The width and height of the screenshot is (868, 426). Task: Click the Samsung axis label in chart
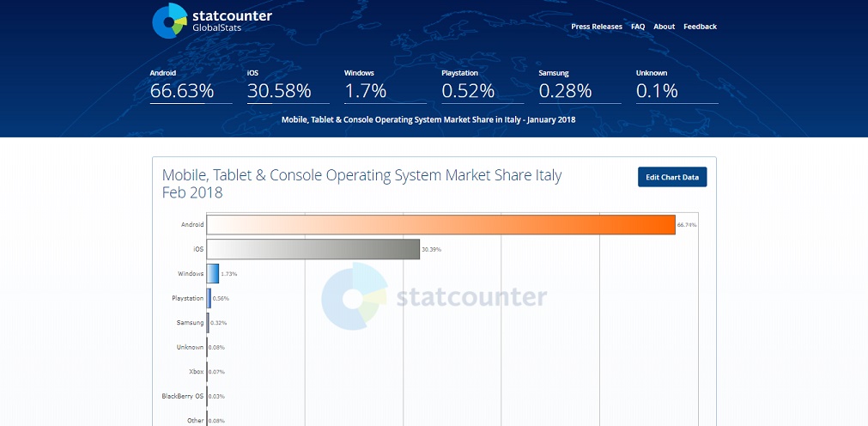pyautogui.click(x=191, y=322)
